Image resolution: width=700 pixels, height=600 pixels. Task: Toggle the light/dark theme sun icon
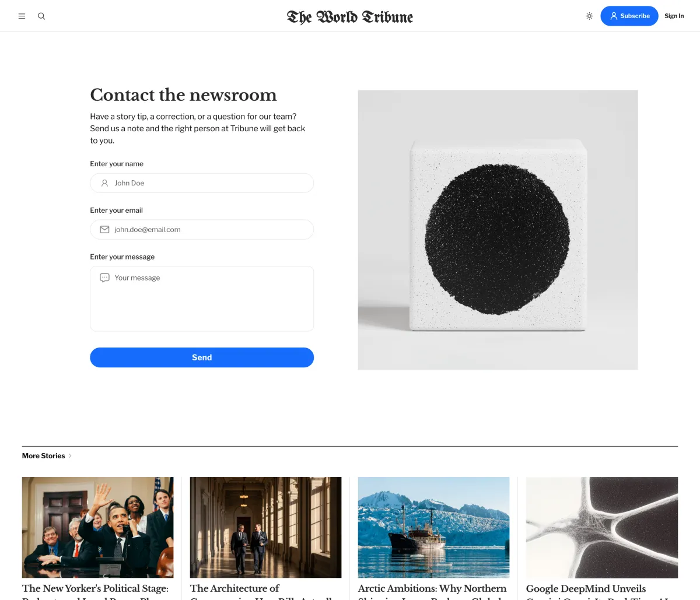point(589,16)
